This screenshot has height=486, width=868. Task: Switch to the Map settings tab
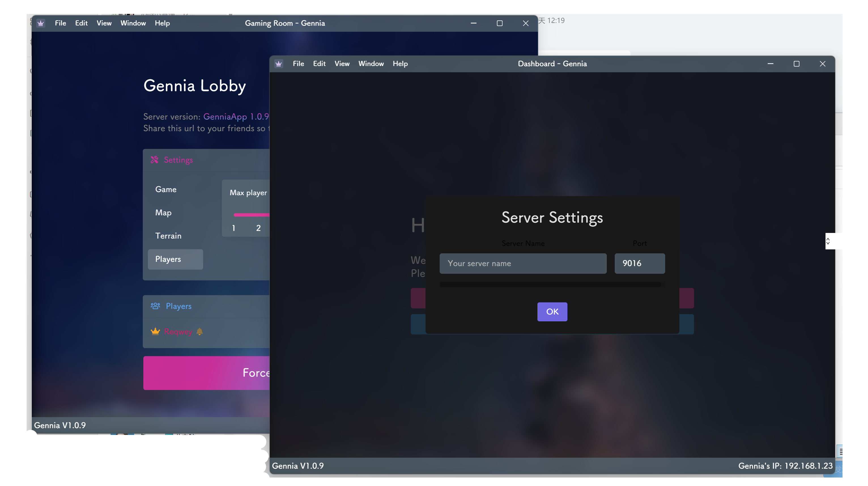pos(163,213)
